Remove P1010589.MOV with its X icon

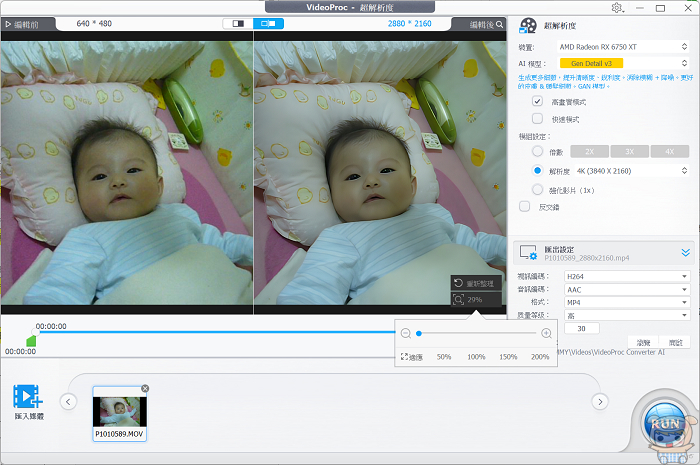tap(145, 388)
